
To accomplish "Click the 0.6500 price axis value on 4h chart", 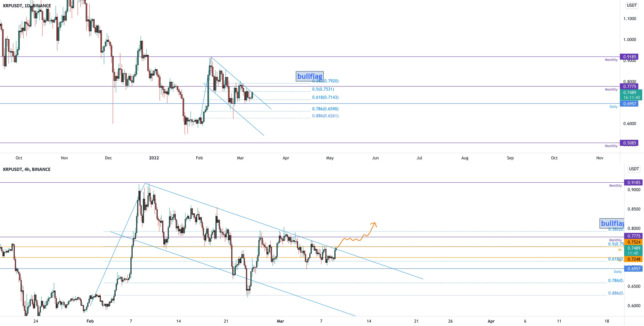I will (634, 286).
